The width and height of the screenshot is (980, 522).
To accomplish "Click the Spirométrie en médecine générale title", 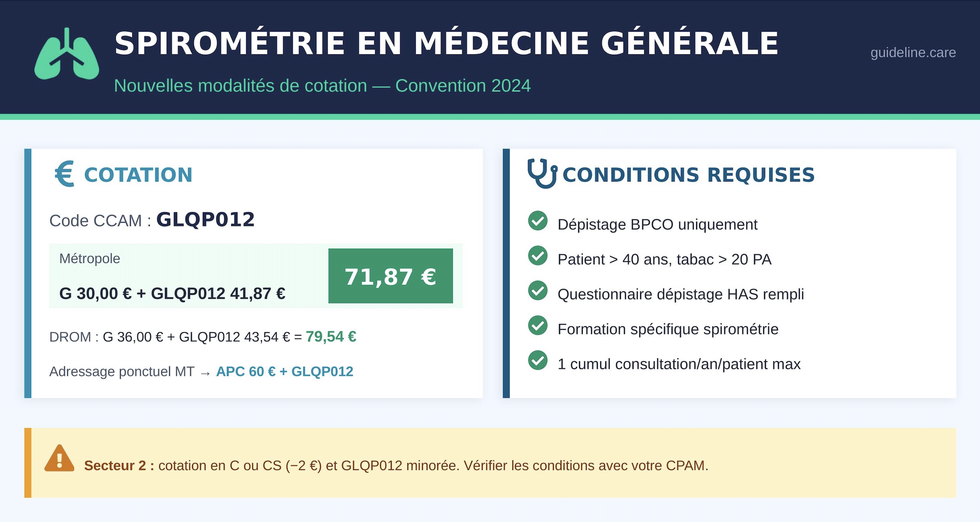I will tap(447, 43).
